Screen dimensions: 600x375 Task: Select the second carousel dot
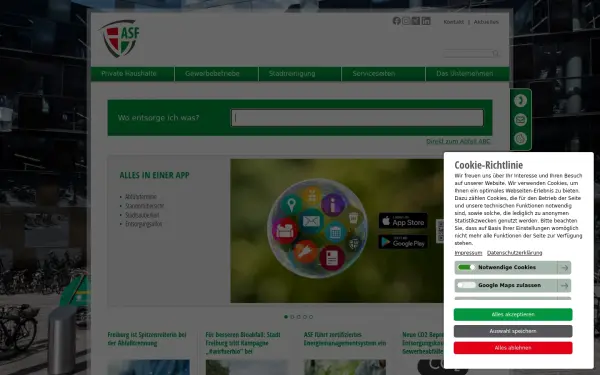coord(292,317)
